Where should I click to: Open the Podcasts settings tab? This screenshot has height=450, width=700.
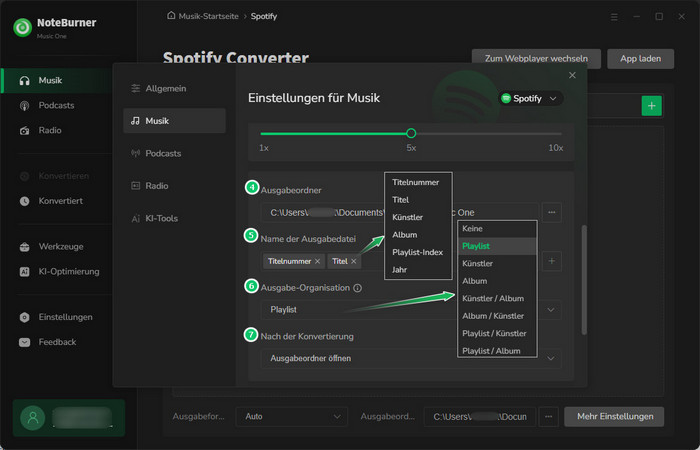coord(174,154)
